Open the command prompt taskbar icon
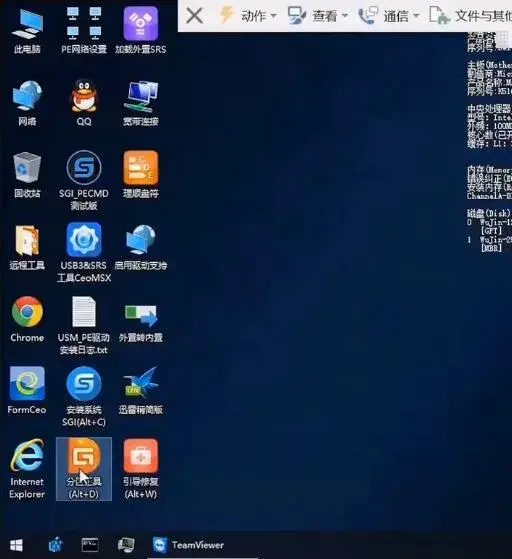This screenshot has width=512, height=559. tap(90, 545)
